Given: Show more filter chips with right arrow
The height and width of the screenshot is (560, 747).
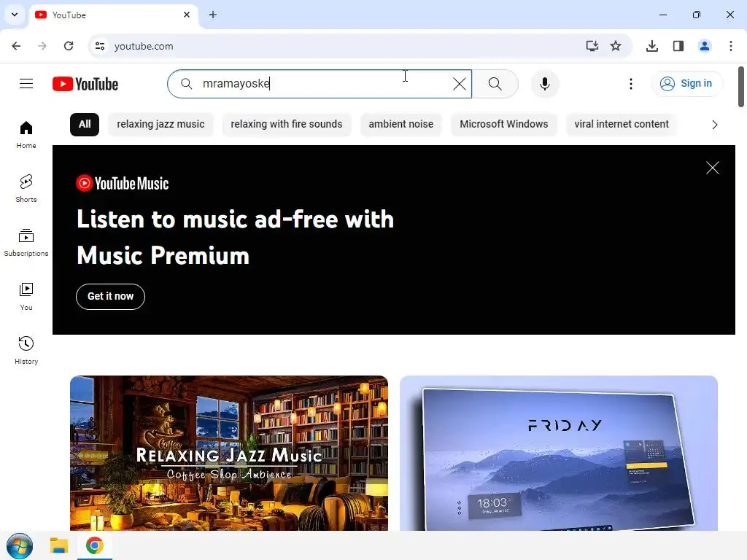Looking at the screenshot, I should 714,125.
